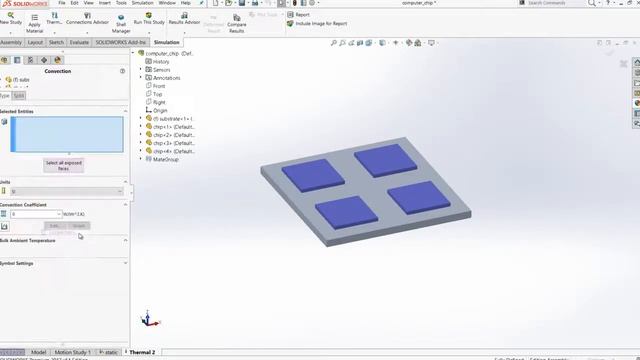Expand the chip<1> tree node
The height and width of the screenshot is (360, 640).
point(141,127)
